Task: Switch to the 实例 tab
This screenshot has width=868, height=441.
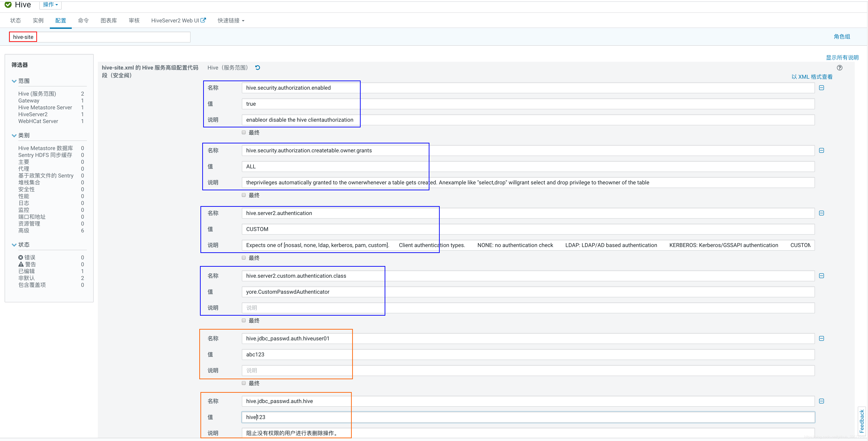Action: click(38, 21)
